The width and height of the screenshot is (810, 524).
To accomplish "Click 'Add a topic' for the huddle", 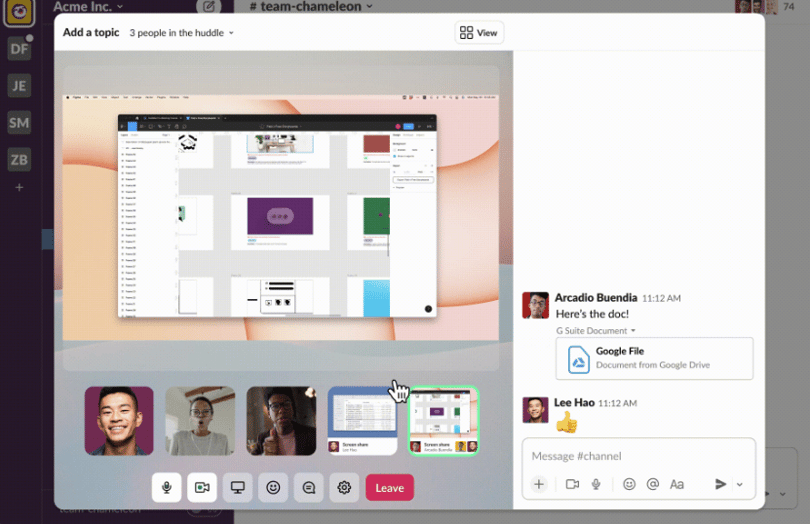I will [x=91, y=33].
